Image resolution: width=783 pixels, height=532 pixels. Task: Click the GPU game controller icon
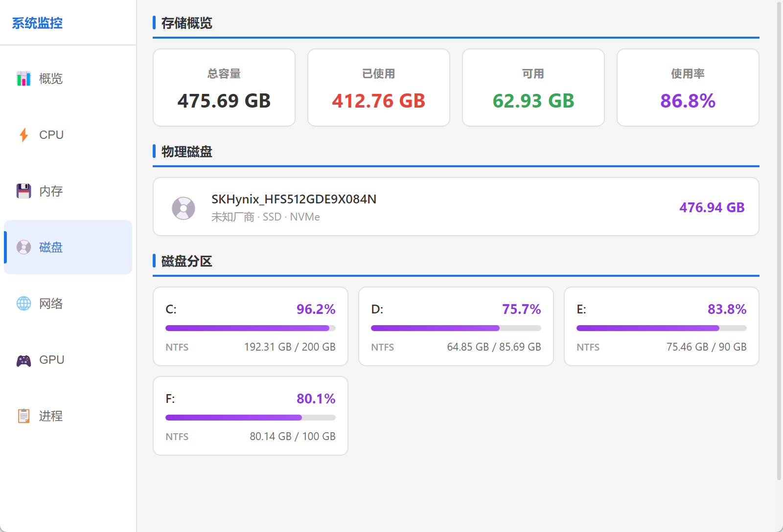pyautogui.click(x=23, y=360)
